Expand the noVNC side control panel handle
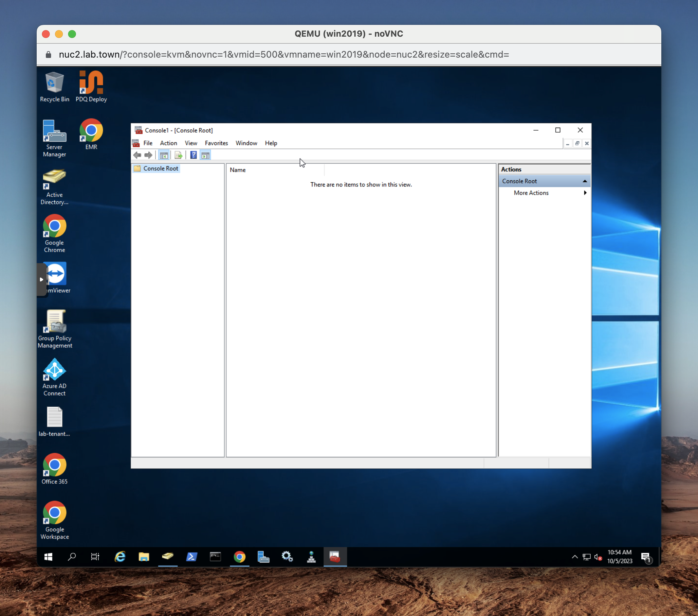Viewport: 698px width, 616px height. click(x=41, y=279)
